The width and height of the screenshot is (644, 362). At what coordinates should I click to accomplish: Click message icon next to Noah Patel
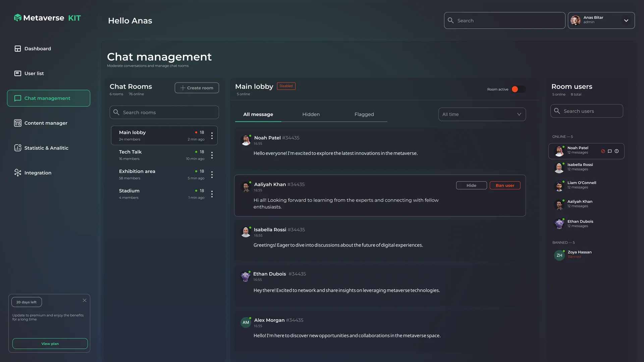[x=610, y=151]
